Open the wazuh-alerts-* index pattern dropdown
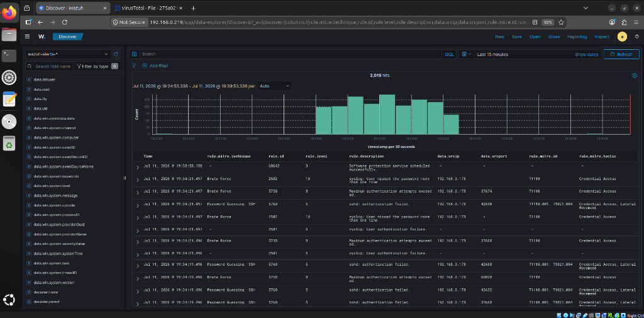This screenshot has height=318, width=644. click(67, 54)
